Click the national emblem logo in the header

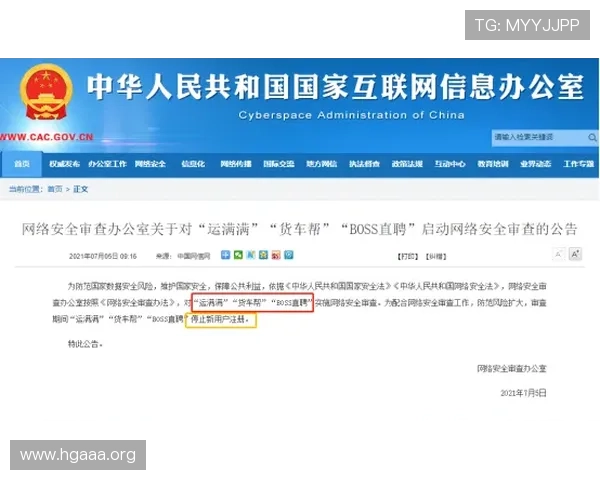[46, 92]
